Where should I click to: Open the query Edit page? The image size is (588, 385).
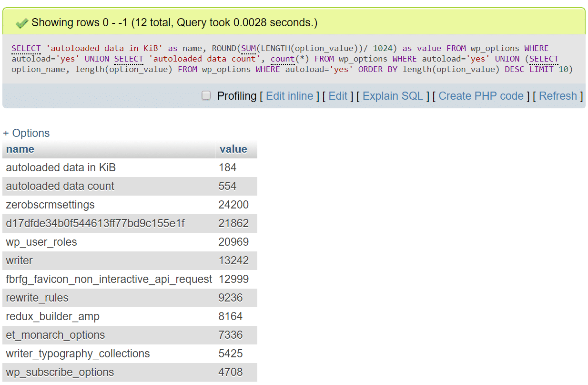click(338, 96)
